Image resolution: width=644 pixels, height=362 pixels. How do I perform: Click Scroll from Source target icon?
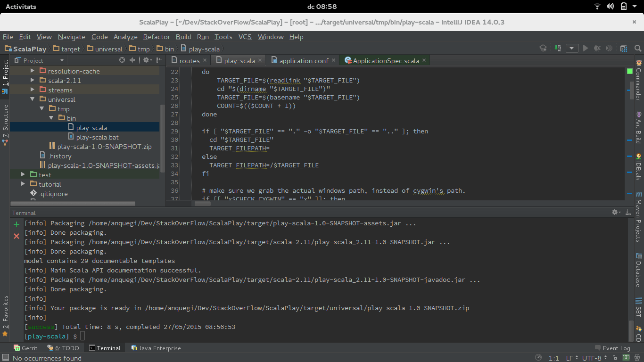(122, 60)
